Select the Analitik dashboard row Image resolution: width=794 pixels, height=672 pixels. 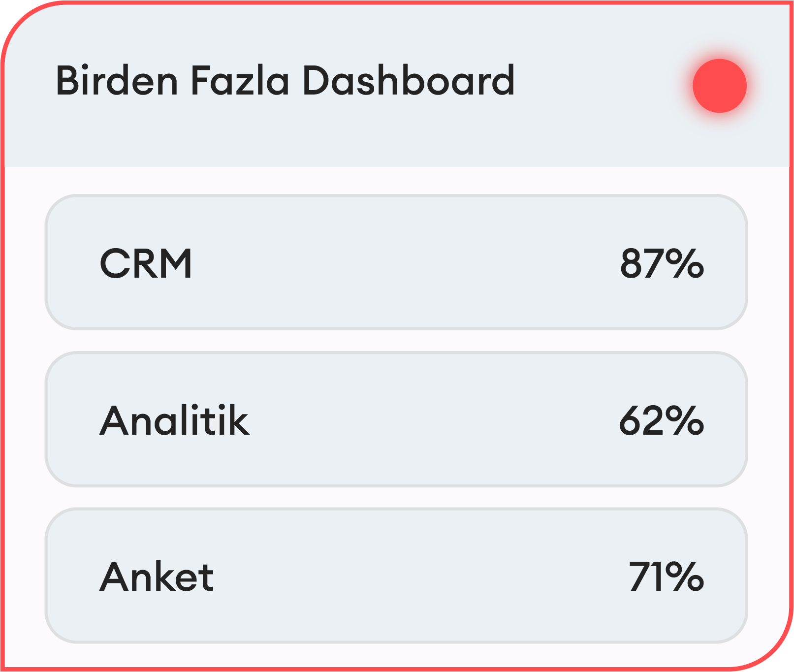pos(396,419)
